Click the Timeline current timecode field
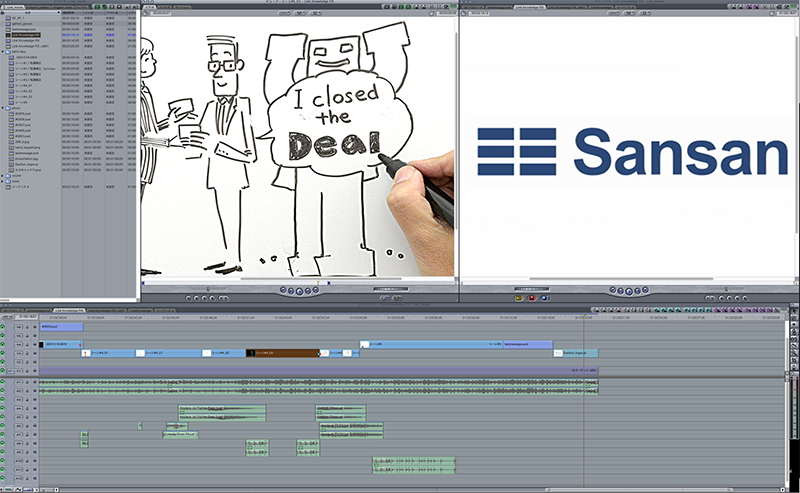Image resolution: width=800 pixels, height=493 pixels. pyautogui.click(x=27, y=316)
